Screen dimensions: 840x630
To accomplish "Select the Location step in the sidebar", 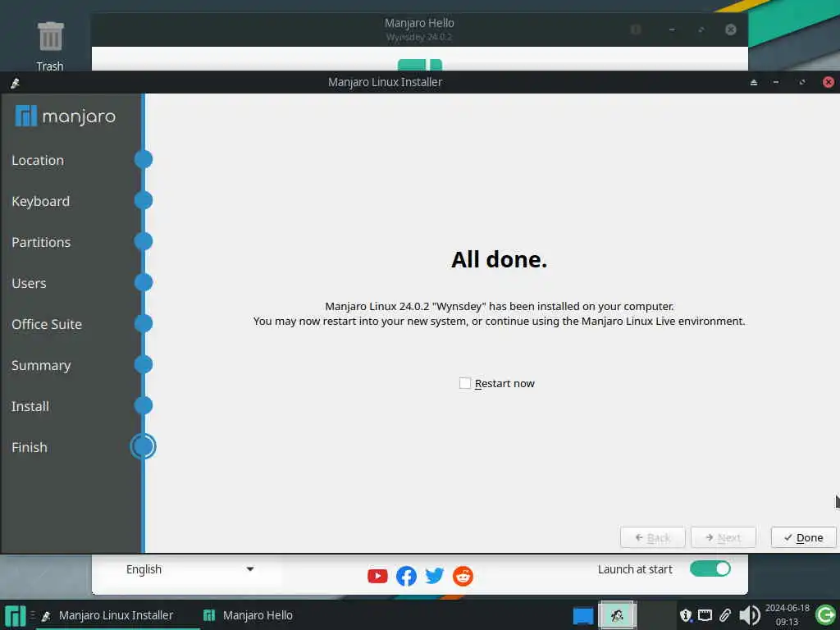I will pyautogui.click(x=38, y=160).
